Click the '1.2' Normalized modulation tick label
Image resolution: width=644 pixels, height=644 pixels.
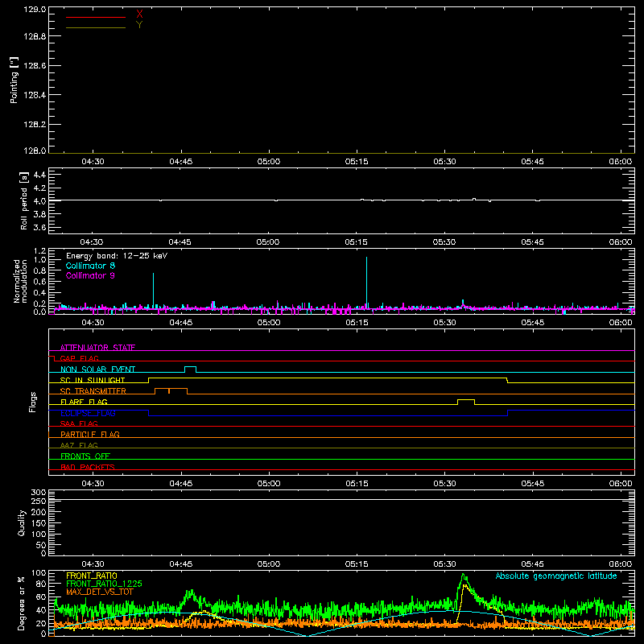pyautogui.click(x=39, y=251)
